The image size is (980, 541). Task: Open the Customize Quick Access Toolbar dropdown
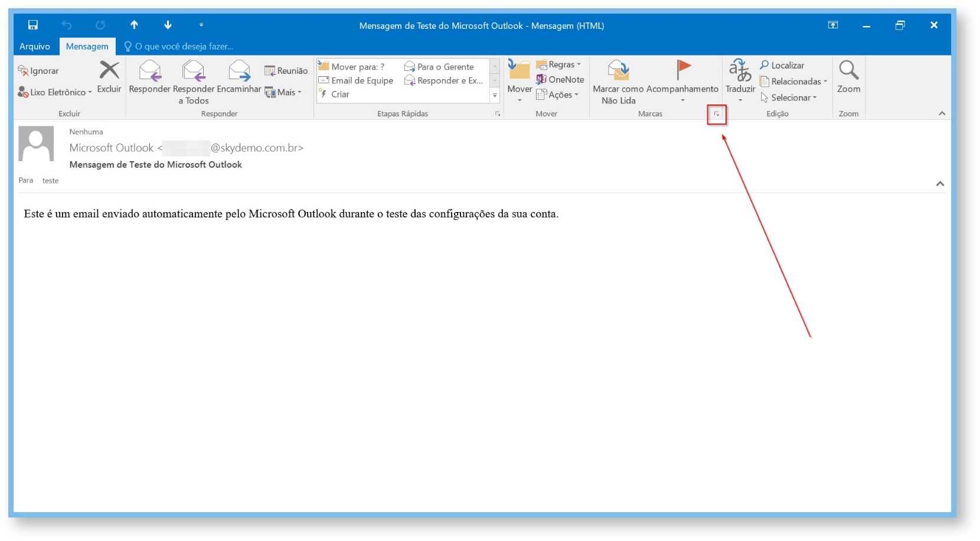[x=201, y=25]
